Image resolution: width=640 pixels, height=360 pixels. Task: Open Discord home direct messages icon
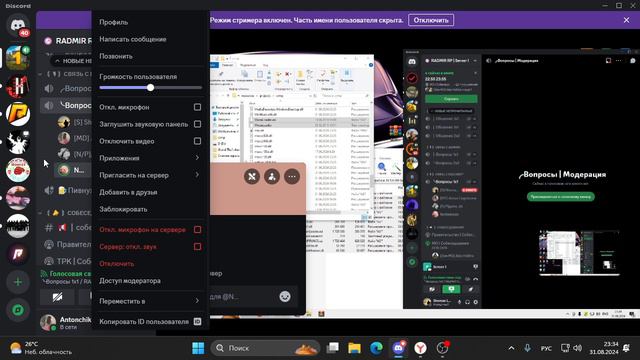(18, 25)
